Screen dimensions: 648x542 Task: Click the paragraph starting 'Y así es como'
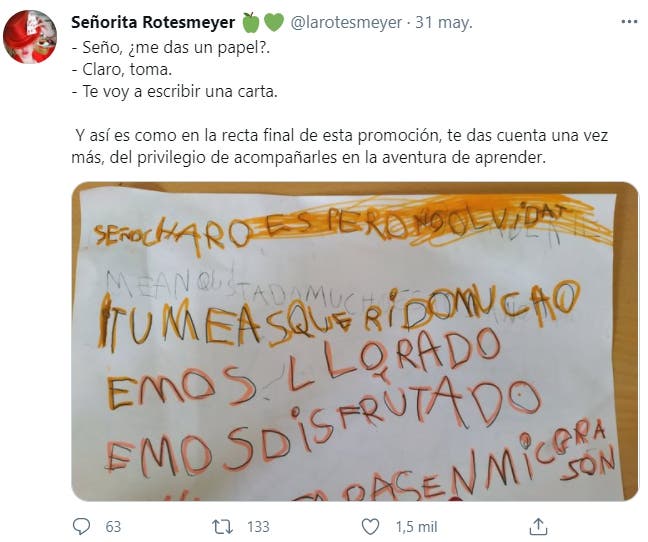coord(340,146)
